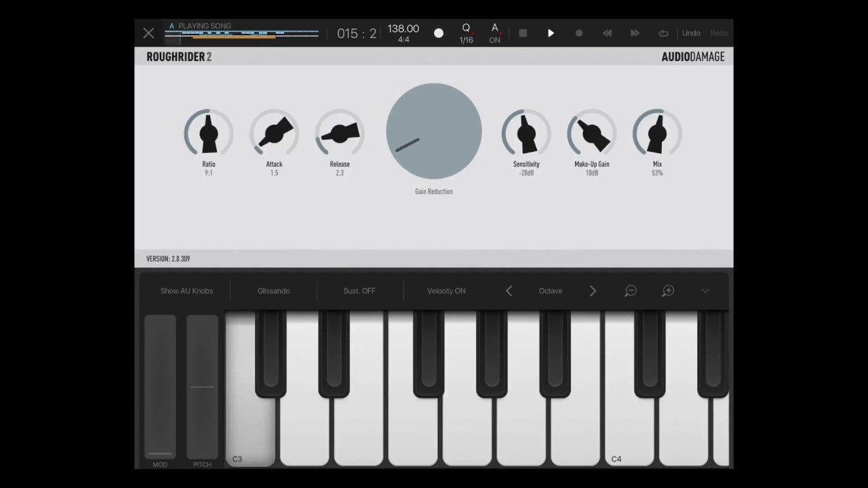Shift octave up with right chevron

pos(593,291)
